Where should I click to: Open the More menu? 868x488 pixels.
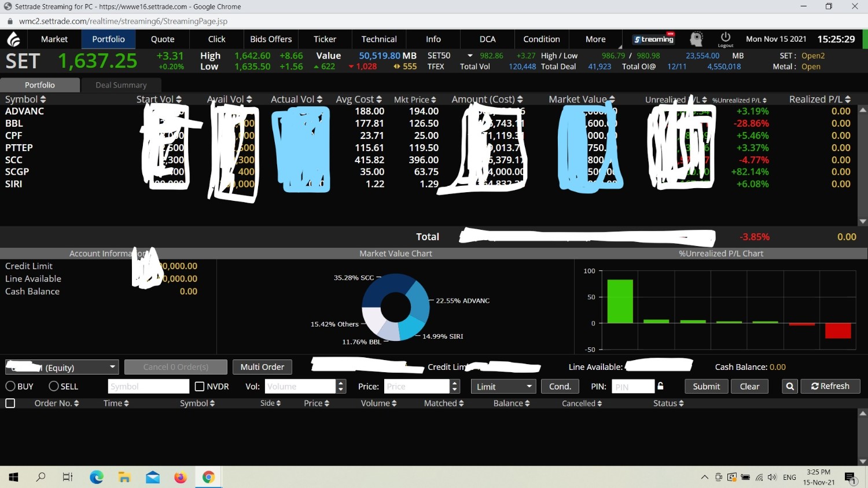click(x=595, y=39)
